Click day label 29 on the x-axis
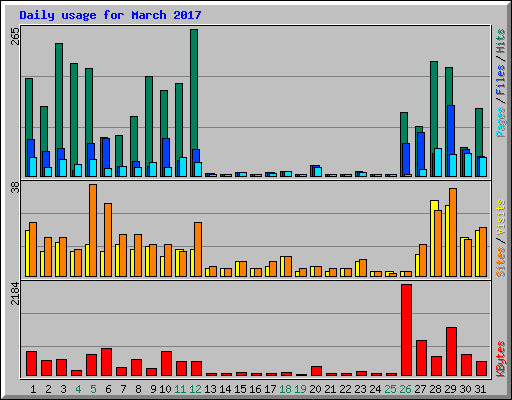This screenshot has width=512, height=400. coord(450,389)
